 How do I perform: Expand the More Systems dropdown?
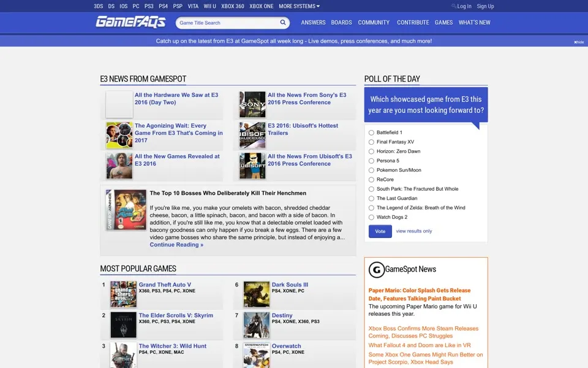299,6
